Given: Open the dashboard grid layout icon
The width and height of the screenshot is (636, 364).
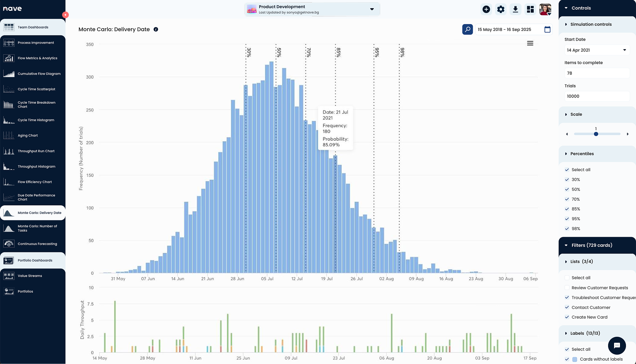Looking at the screenshot, I should [530, 9].
